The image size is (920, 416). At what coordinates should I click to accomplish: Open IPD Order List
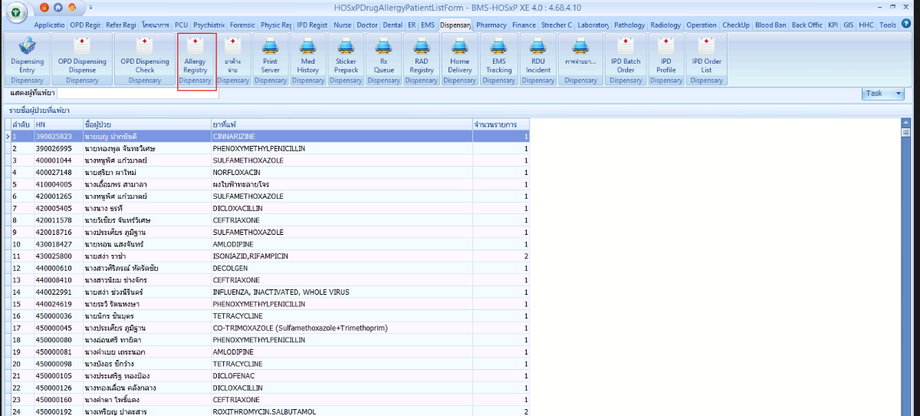(706, 58)
